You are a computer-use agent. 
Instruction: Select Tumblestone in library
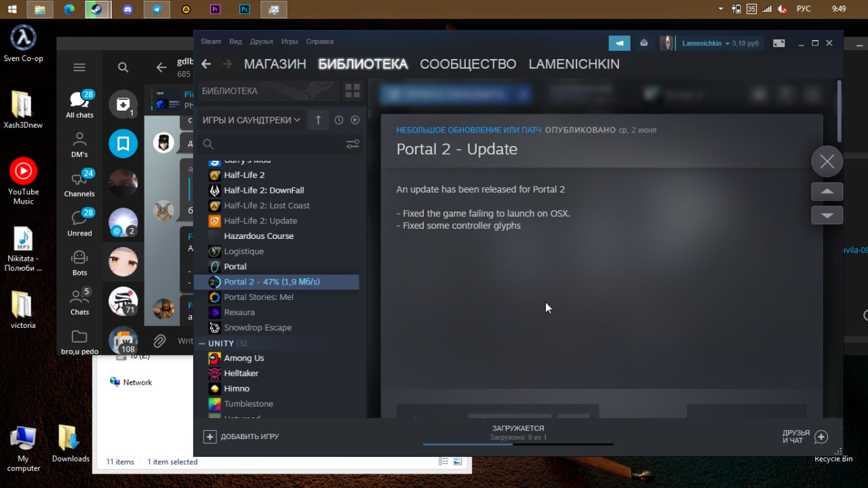coord(249,404)
